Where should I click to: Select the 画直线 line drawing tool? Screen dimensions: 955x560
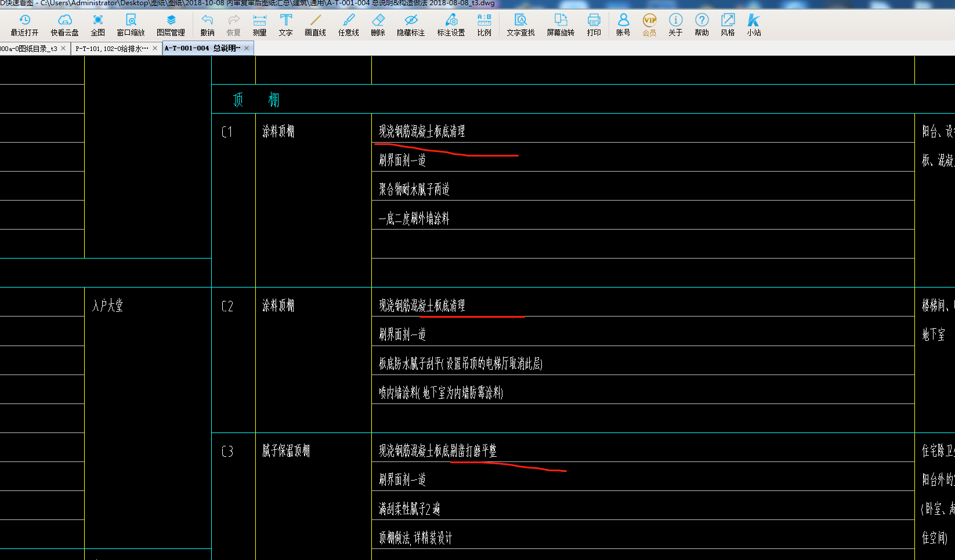pos(315,26)
